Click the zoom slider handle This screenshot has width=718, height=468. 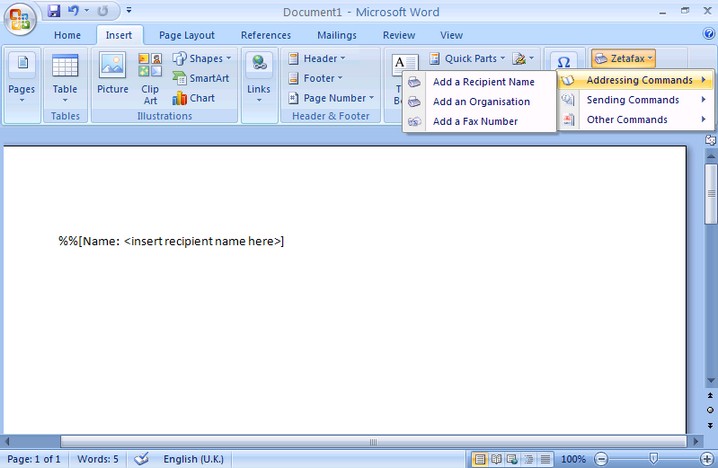point(654,458)
